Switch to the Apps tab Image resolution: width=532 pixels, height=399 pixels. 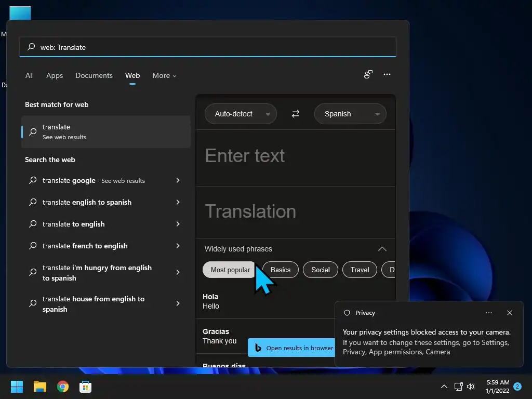[x=55, y=75]
